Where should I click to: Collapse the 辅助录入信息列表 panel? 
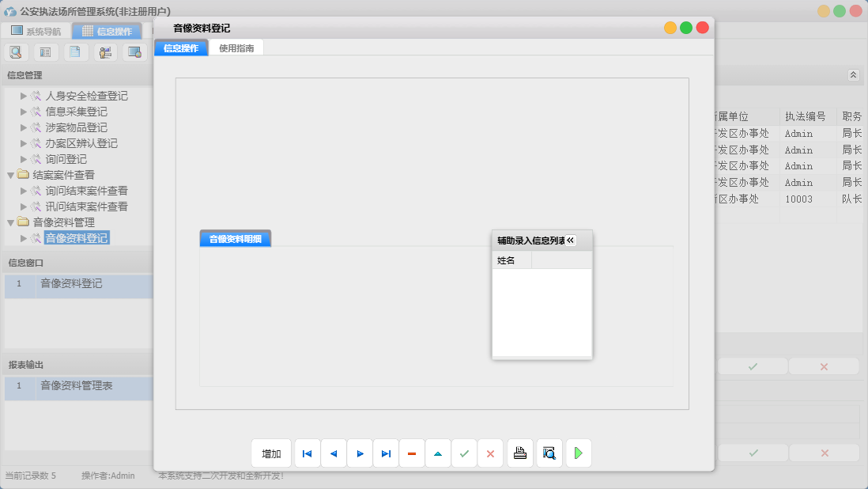(x=571, y=240)
